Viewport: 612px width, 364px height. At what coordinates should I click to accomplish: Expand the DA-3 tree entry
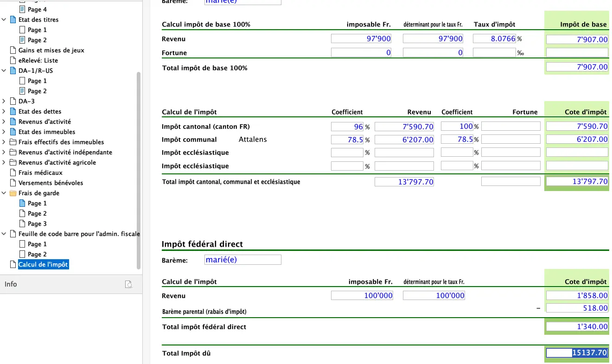pos(4,101)
